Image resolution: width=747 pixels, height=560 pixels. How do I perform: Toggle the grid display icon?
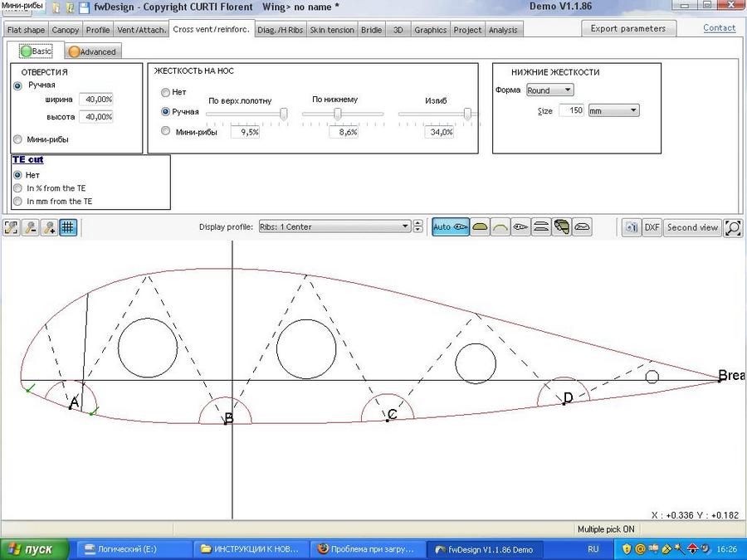68,227
